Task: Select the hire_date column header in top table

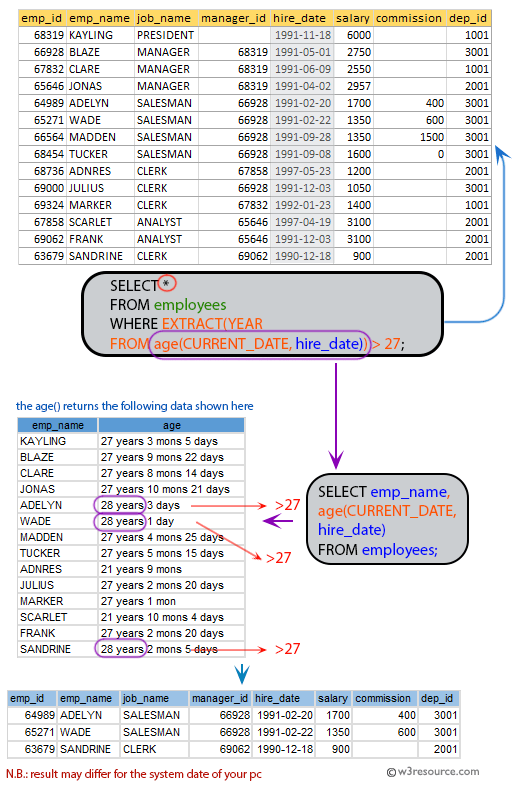Action: pos(302,18)
